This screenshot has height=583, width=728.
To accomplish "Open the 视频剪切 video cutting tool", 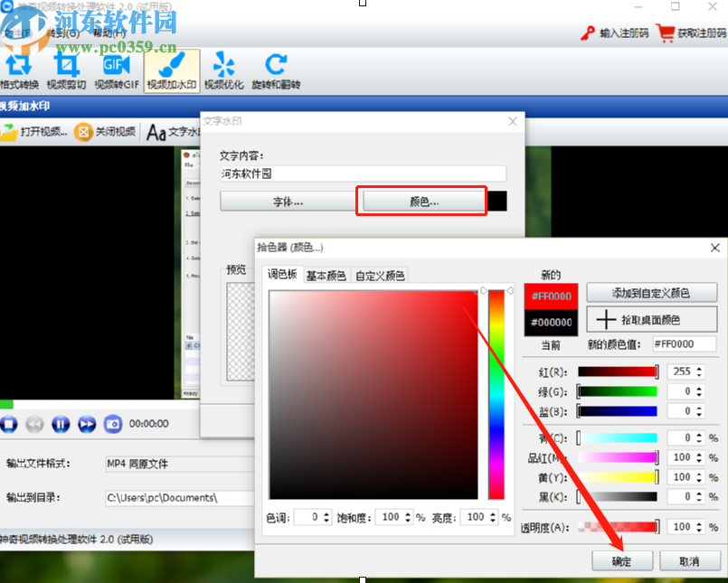I will tap(68, 71).
